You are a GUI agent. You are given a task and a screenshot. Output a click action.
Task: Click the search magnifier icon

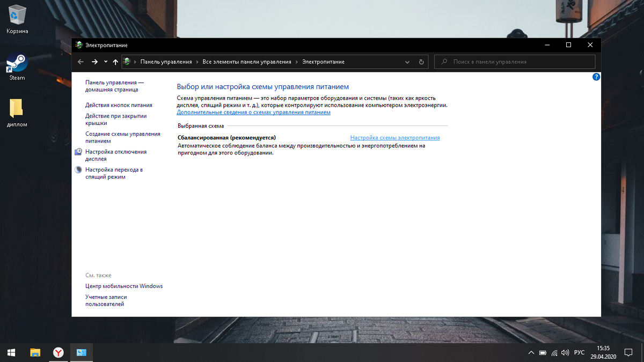444,62
